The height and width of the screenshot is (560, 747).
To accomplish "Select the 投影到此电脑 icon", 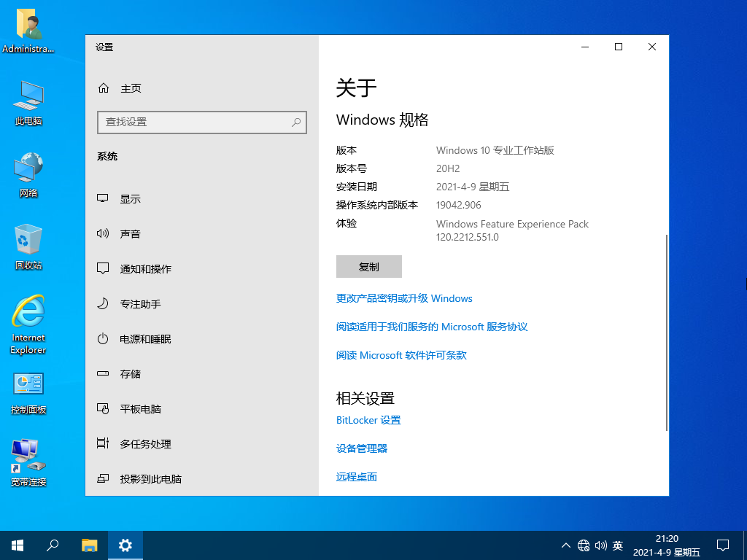I will [x=102, y=478].
